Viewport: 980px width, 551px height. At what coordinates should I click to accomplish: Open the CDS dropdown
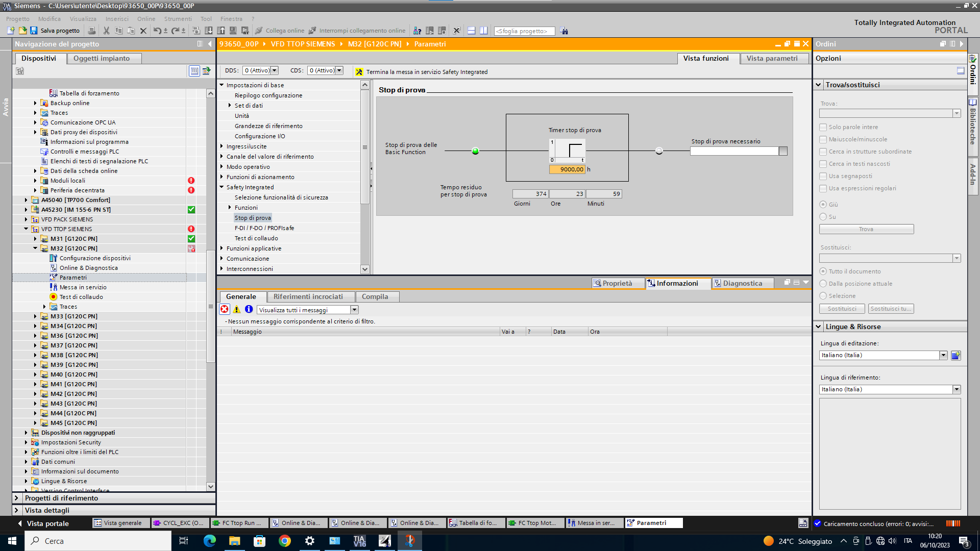[x=339, y=70]
